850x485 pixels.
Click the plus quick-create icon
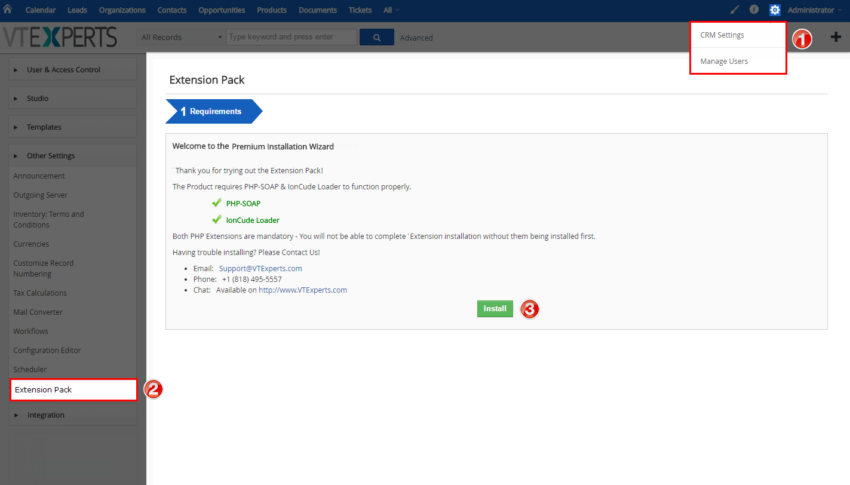pyautogui.click(x=835, y=37)
